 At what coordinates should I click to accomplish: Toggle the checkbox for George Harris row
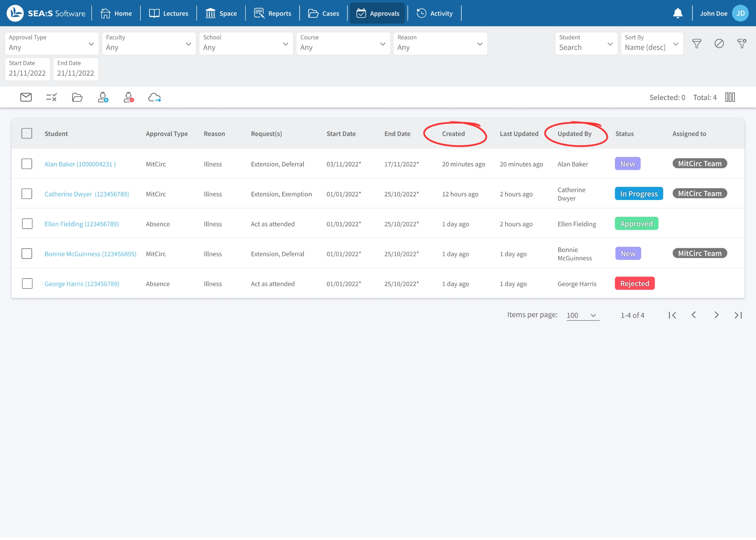[x=27, y=284]
